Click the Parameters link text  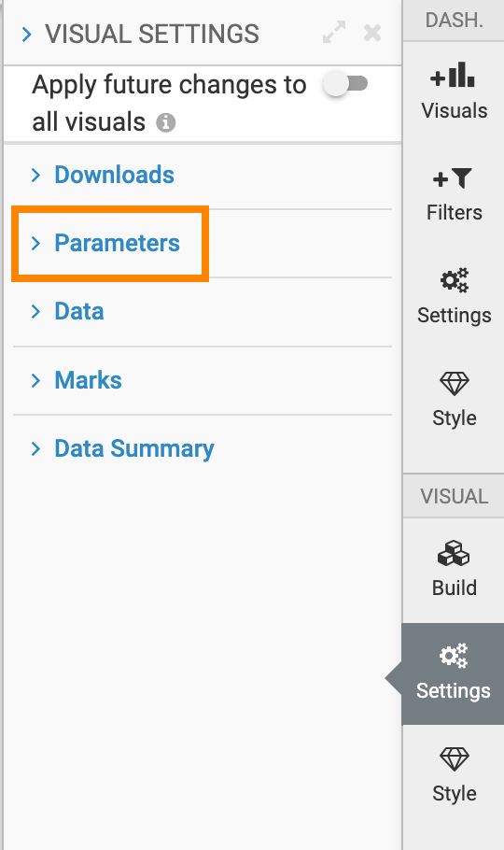pos(117,243)
